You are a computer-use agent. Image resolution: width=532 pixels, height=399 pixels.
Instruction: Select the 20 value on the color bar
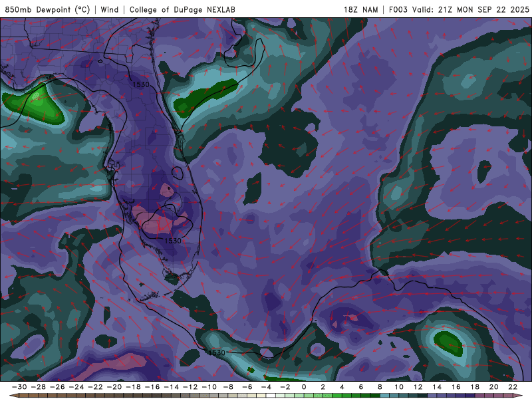tap(494, 387)
